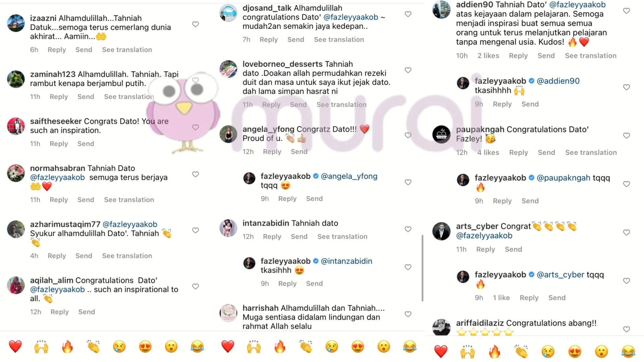See translation of zaminah123's comment
644x362 pixels.
click(x=129, y=97)
